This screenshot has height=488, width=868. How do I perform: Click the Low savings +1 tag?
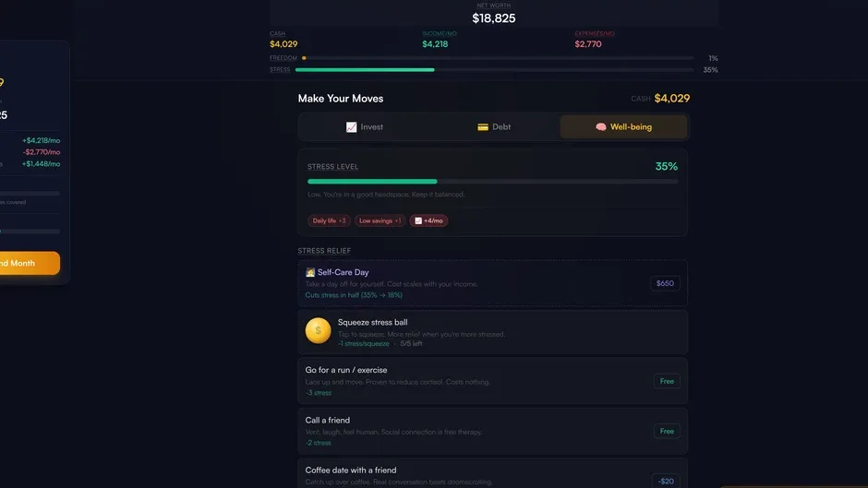click(x=380, y=220)
